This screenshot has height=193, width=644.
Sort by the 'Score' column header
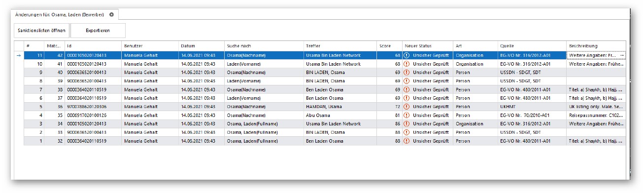click(x=390, y=46)
